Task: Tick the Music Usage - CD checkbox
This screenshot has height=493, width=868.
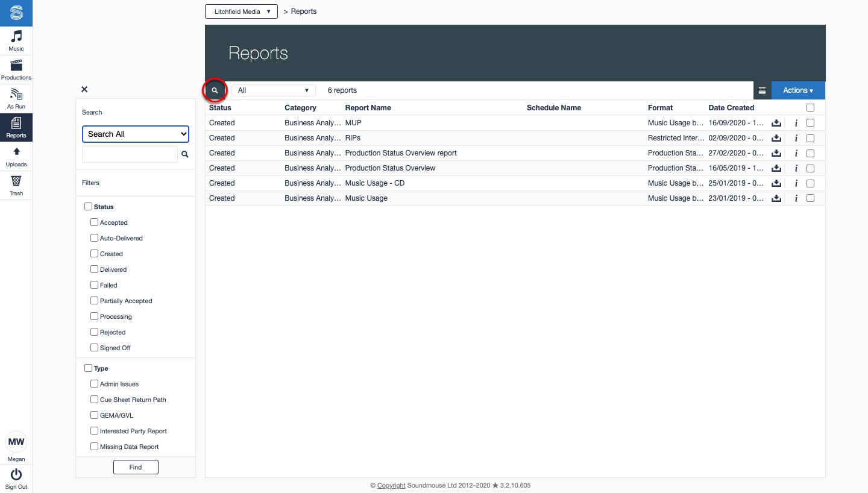Action: 810,183
